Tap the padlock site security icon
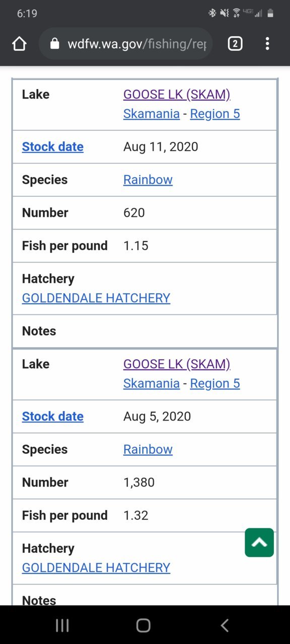The height and width of the screenshot is (644, 290). coord(55,44)
